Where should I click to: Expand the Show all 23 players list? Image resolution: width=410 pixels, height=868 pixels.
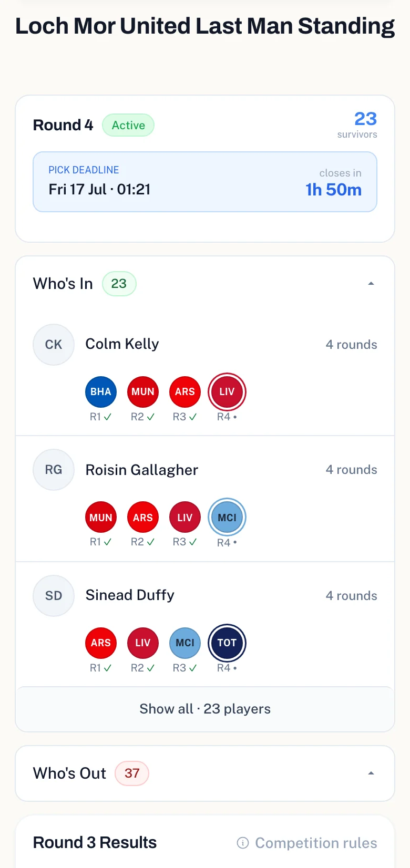(x=205, y=709)
